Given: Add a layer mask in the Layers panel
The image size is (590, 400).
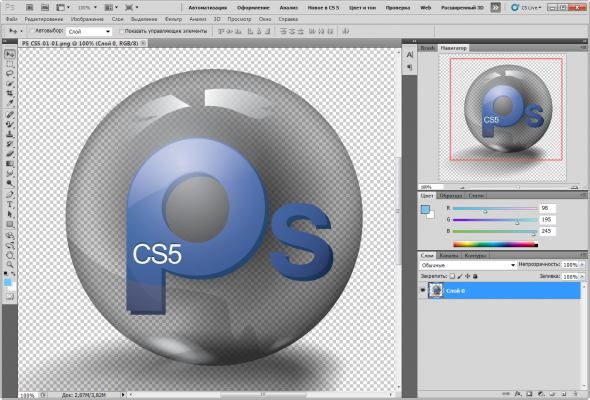Looking at the screenshot, I should coord(529,394).
